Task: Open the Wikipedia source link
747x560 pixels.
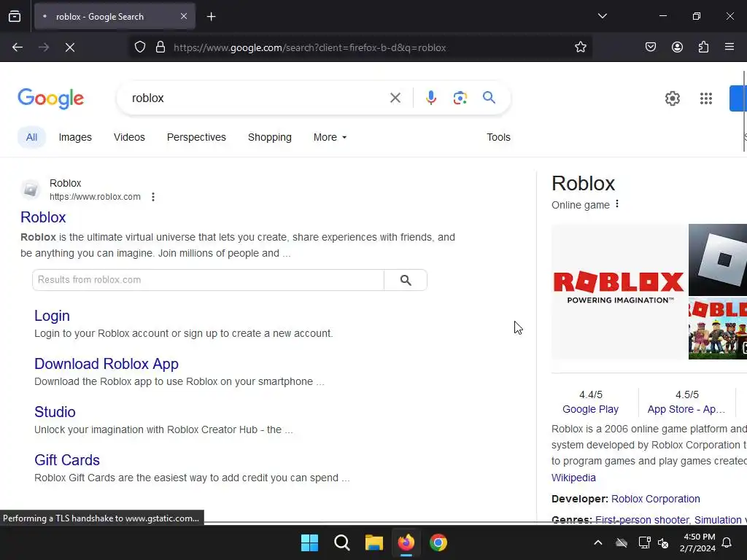Action: 573,478
